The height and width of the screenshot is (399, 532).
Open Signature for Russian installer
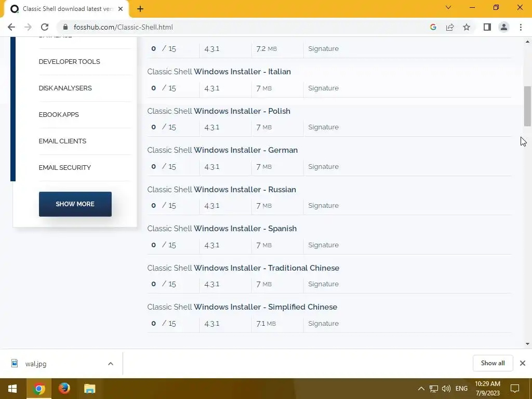pos(323,206)
